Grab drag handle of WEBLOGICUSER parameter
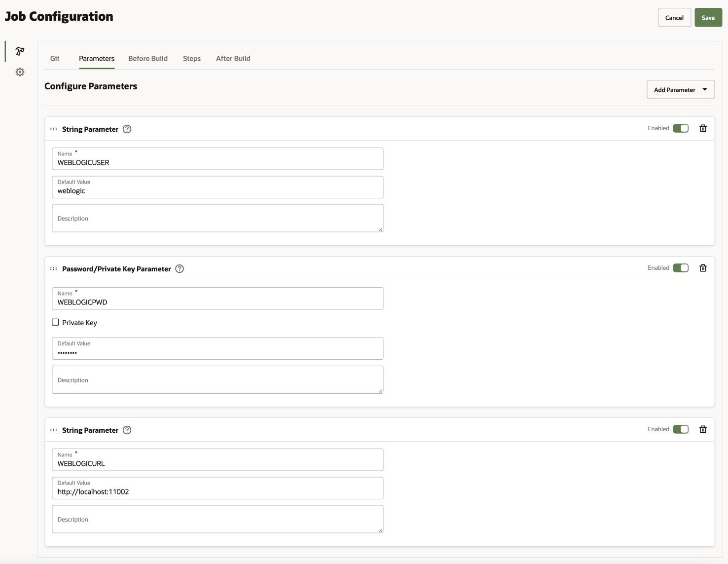728x564 pixels. pos(53,129)
